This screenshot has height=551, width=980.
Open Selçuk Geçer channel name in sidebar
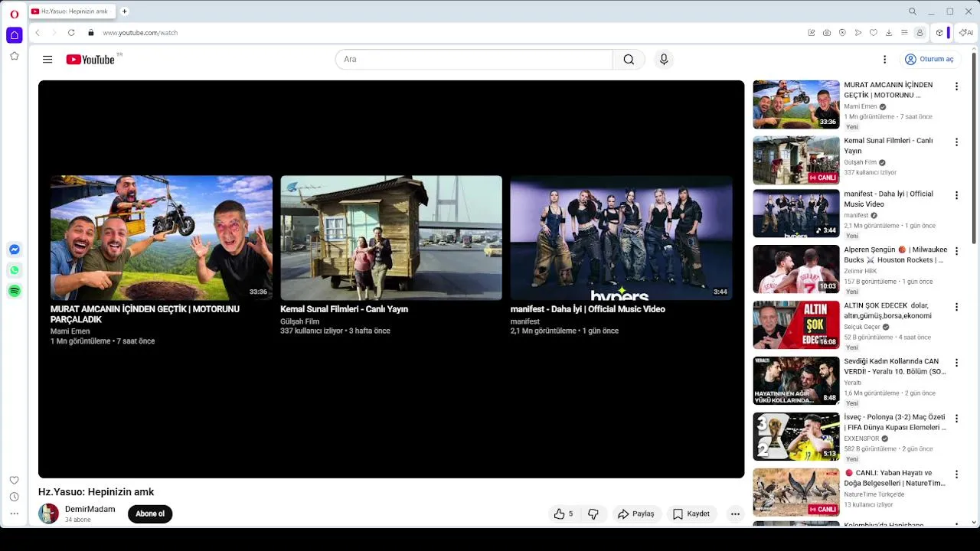[862, 327]
